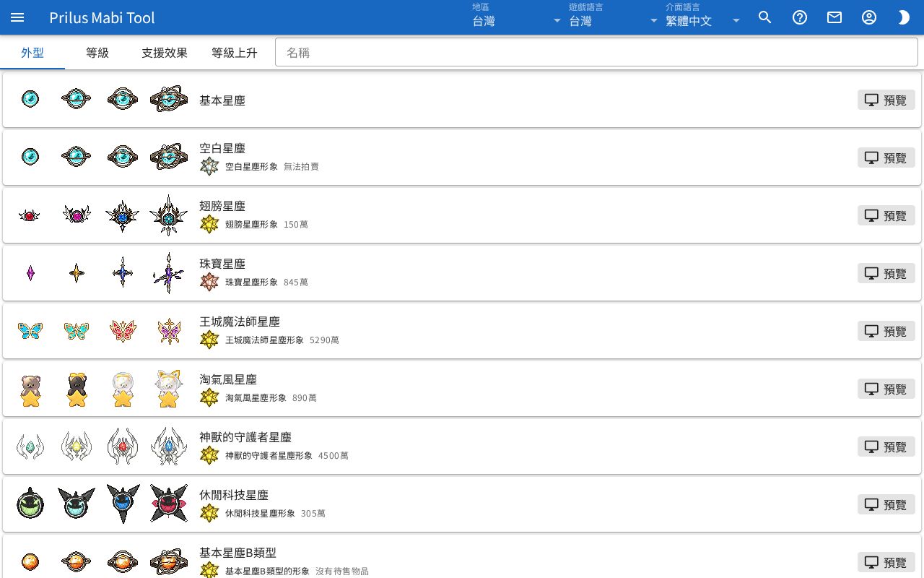This screenshot has width=924, height=578.
Task: Toggle dark mode moon icon
Action: tap(904, 17)
